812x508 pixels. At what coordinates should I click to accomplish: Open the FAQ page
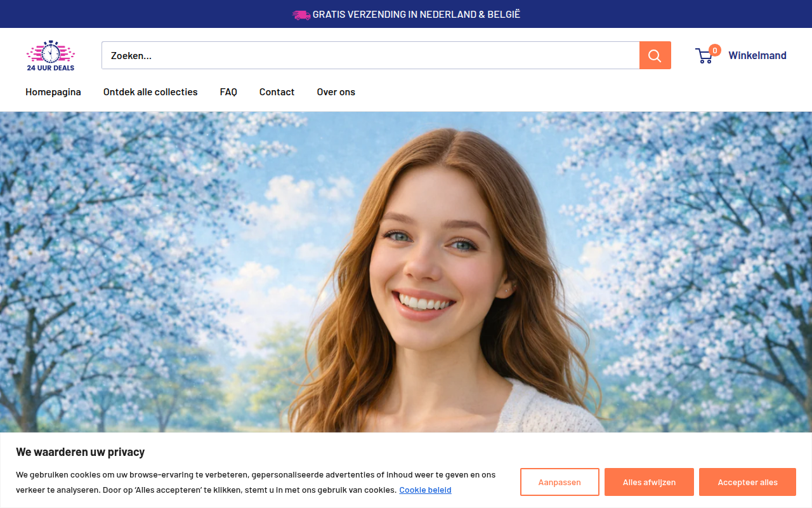(228, 92)
